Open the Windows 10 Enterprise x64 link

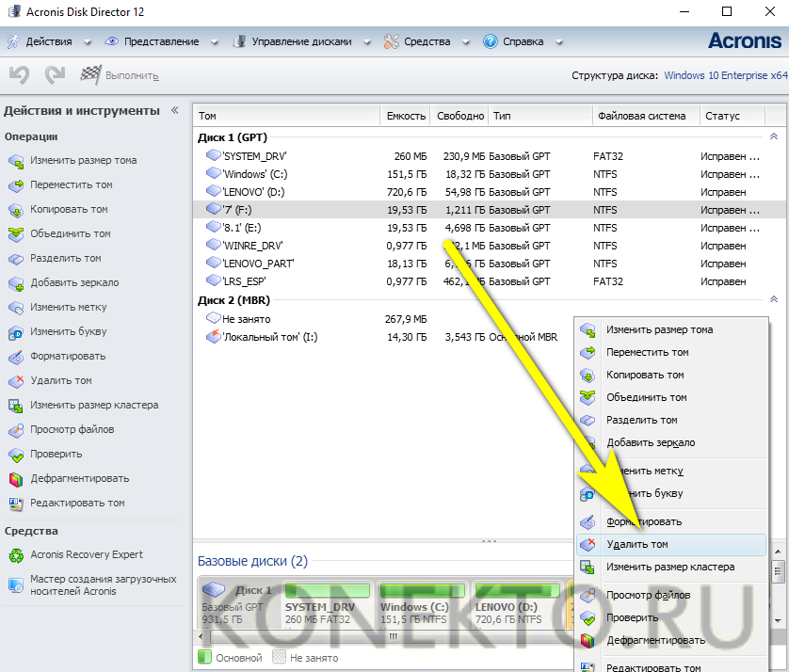coord(725,75)
